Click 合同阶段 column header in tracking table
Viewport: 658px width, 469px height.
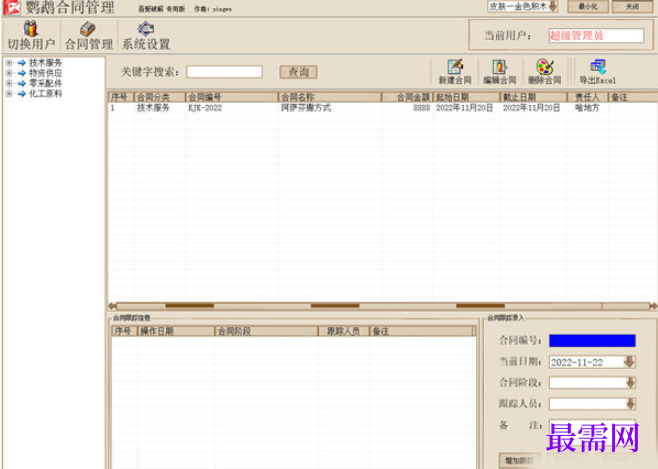click(266, 331)
